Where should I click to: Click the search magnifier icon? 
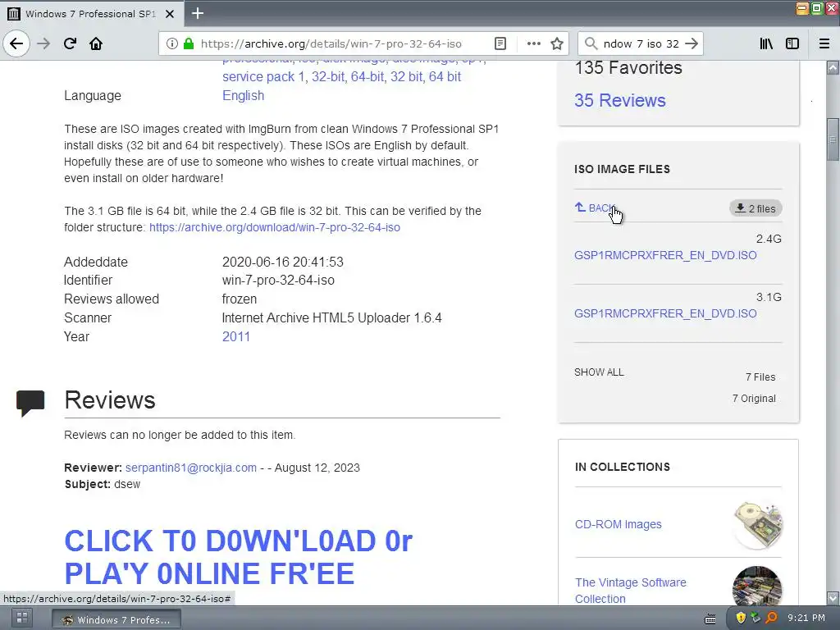click(x=591, y=43)
